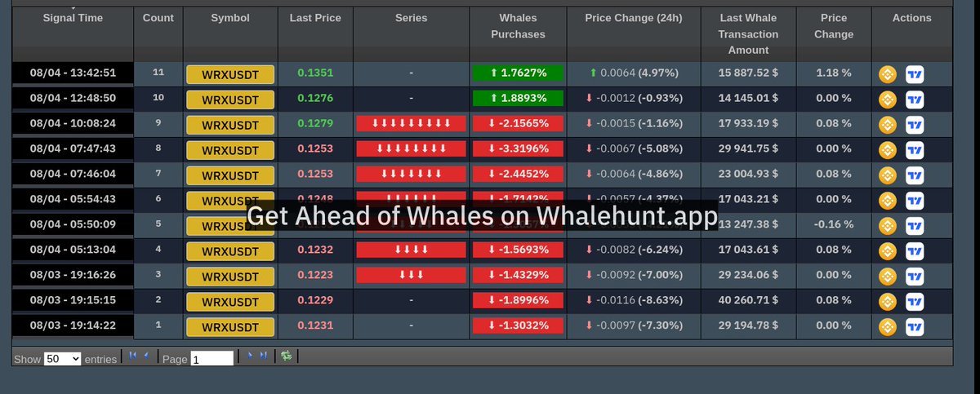
Task: Open TradingView icon for 08/04 13:42:51 row
Action: 915,75
